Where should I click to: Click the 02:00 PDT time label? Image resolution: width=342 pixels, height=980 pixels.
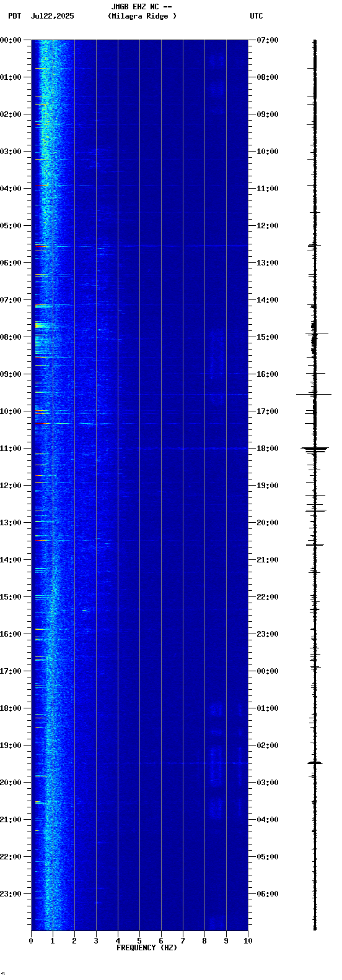tap(11, 114)
